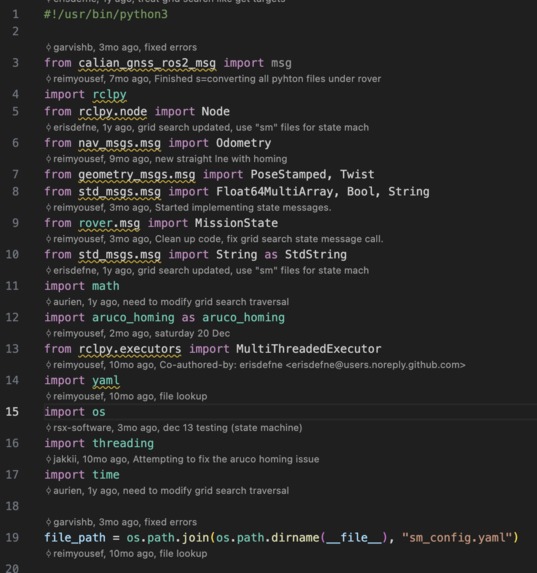Click 'geometry_msgs.msg' module name
537x573 pixels.
point(137,174)
